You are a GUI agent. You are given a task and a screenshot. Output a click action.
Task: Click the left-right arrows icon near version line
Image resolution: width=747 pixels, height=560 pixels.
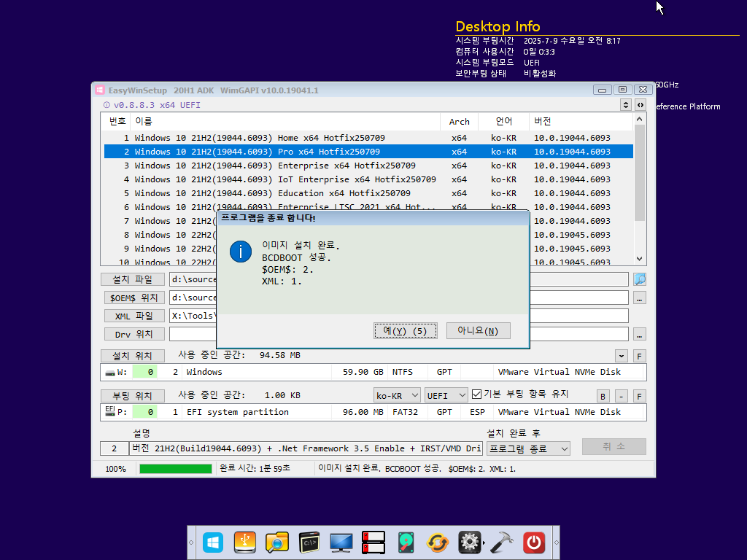coord(640,105)
